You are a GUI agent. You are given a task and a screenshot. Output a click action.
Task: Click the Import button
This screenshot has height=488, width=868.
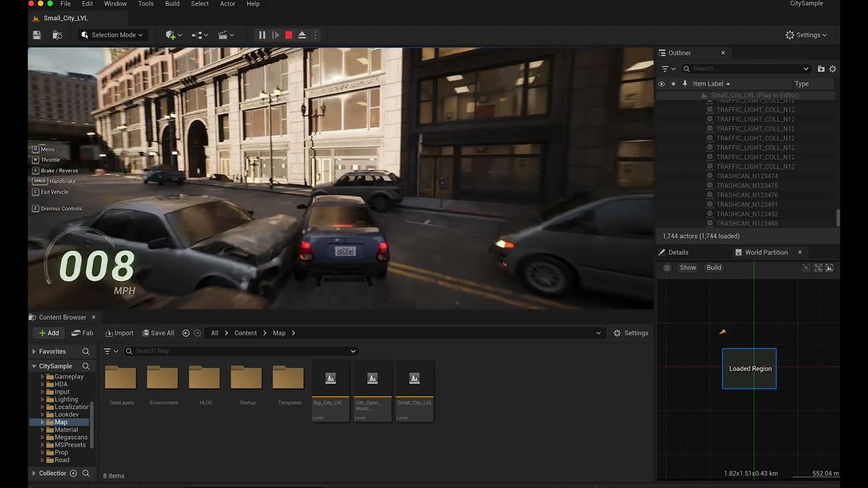tap(119, 333)
